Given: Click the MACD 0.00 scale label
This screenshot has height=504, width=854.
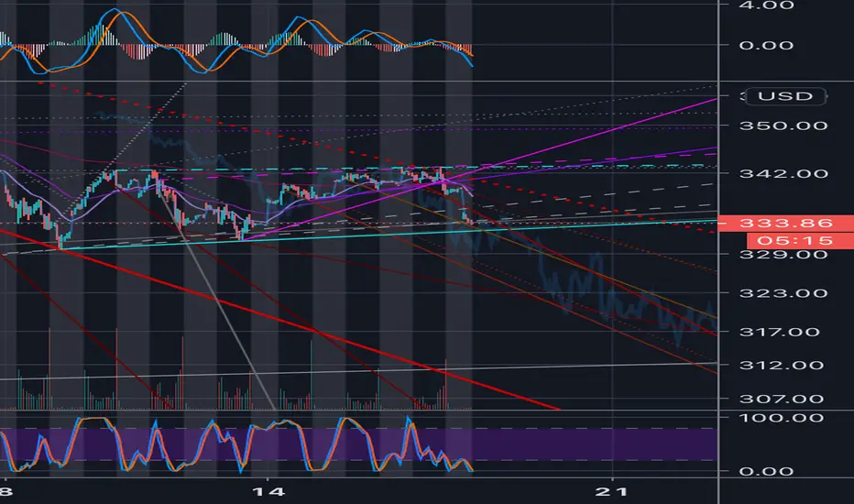Looking at the screenshot, I should [x=766, y=45].
